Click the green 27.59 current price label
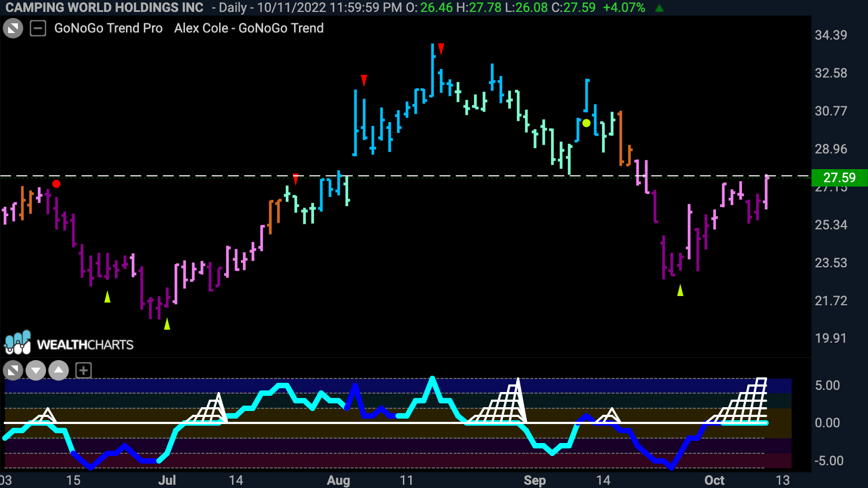The height and width of the screenshot is (488, 868). coord(839,177)
